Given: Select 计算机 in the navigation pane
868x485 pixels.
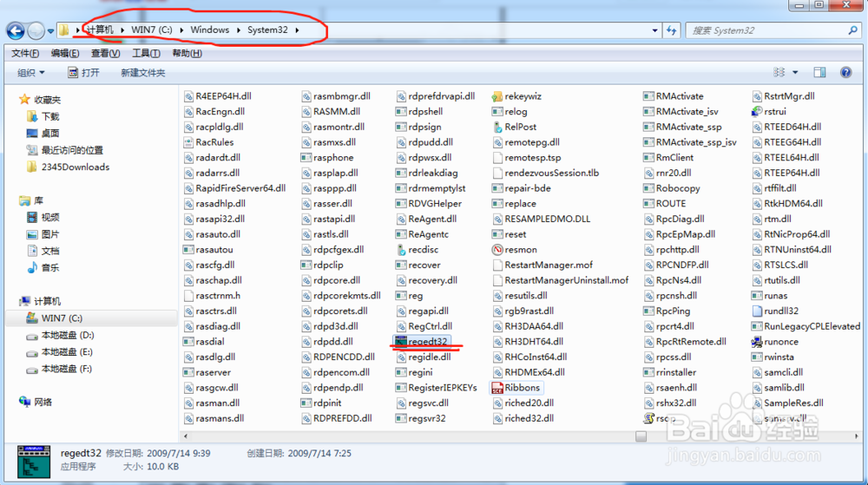Looking at the screenshot, I should (x=48, y=301).
